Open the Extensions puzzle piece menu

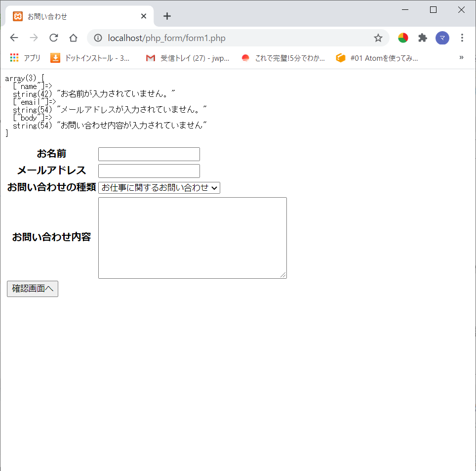click(x=422, y=38)
